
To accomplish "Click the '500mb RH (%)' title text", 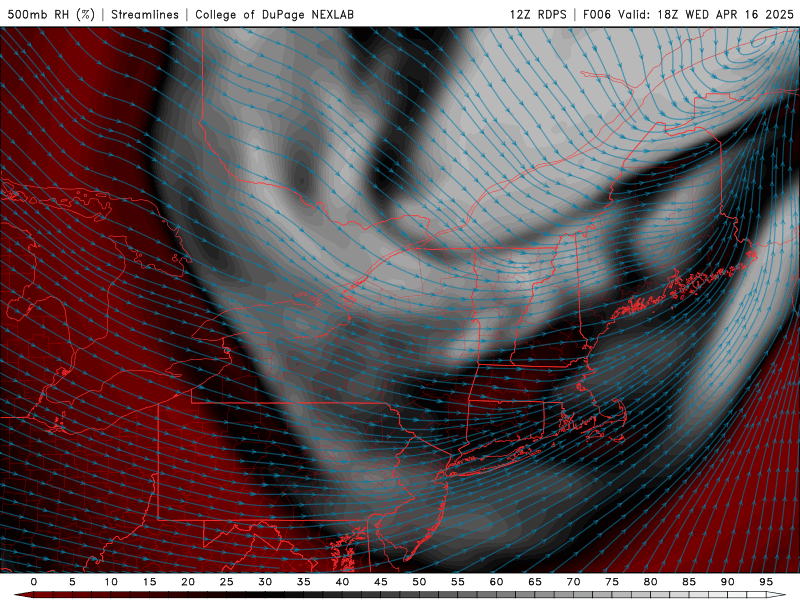I will (51, 14).
